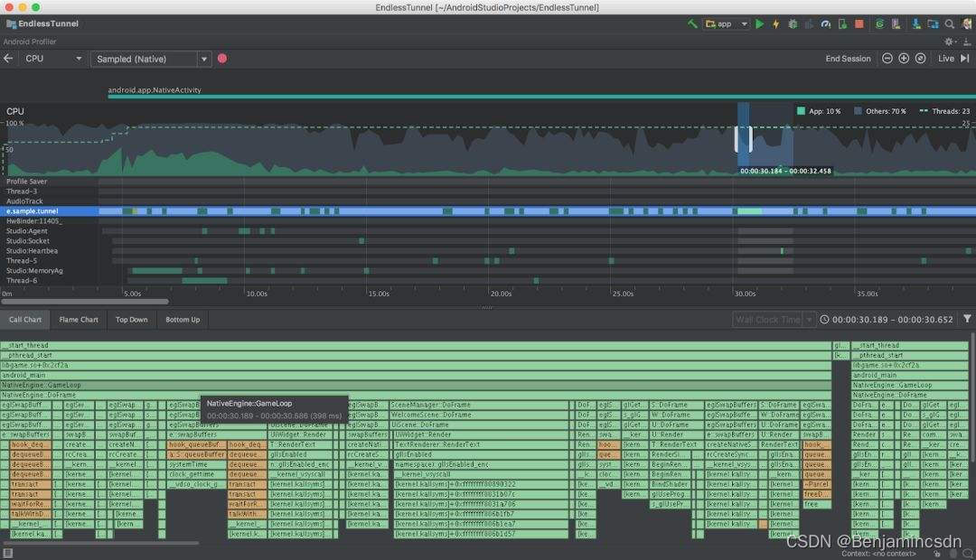This screenshot has height=560, width=976.
Task: Click the Live button
Action: [x=946, y=59]
